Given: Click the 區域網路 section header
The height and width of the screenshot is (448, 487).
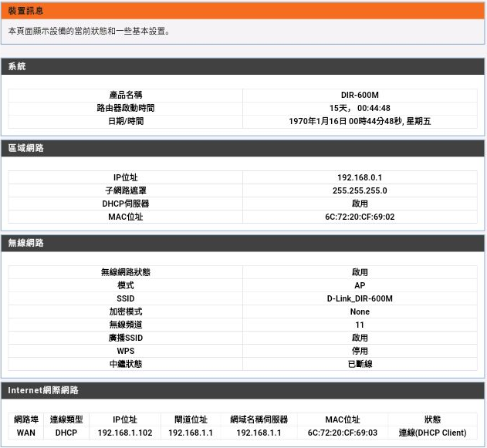Looking at the screenshot, I should tap(25, 148).
